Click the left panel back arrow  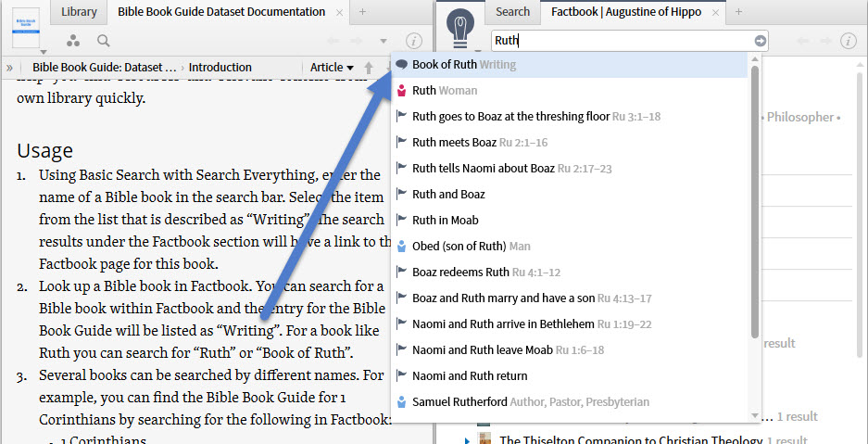(333, 41)
